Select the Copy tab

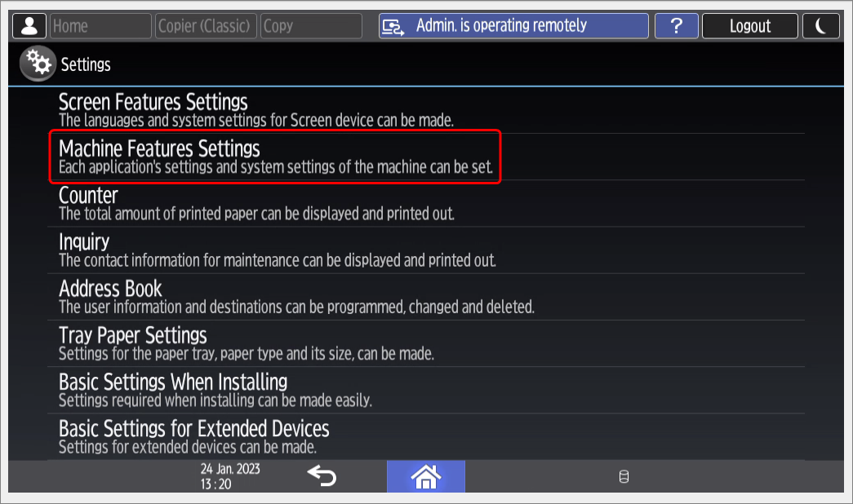(311, 26)
